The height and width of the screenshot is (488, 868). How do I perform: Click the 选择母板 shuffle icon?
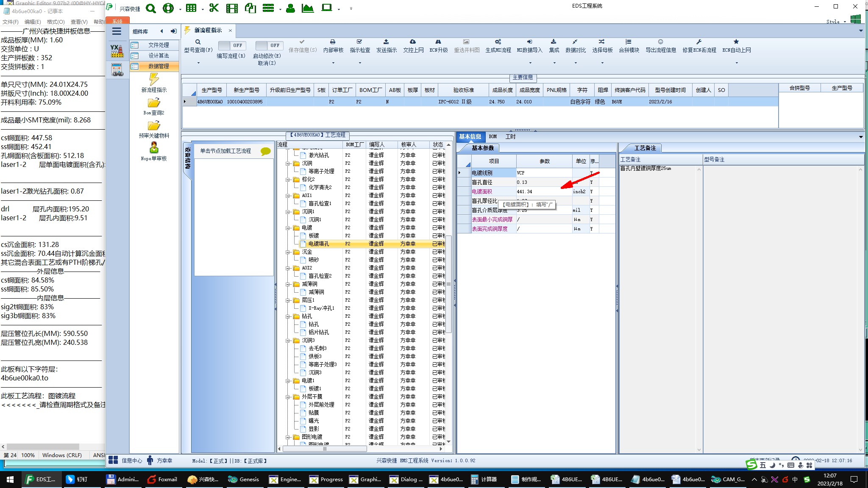pyautogui.click(x=602, y=42)
